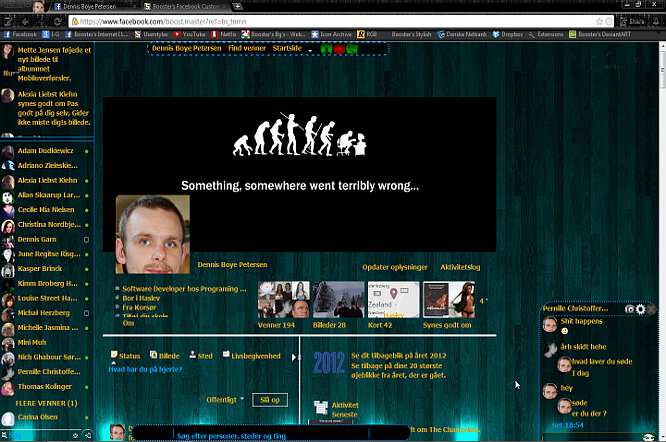Open the Om about link
Image resolution: width=666 pixels, height=442 pixels.
click(x=128, y=323)
